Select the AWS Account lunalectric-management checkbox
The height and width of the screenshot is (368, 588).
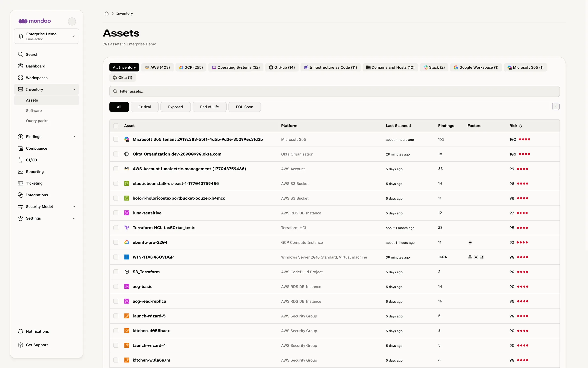116,169
